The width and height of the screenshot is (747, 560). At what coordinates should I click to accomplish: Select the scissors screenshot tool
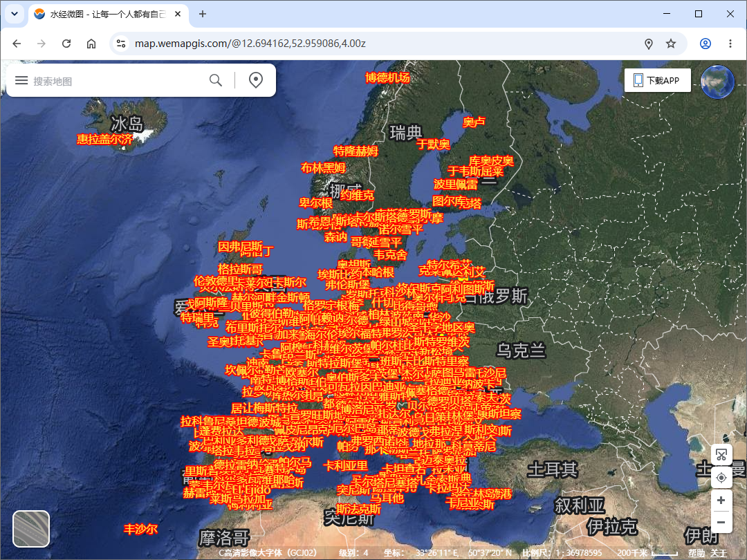tap(721, 455)
